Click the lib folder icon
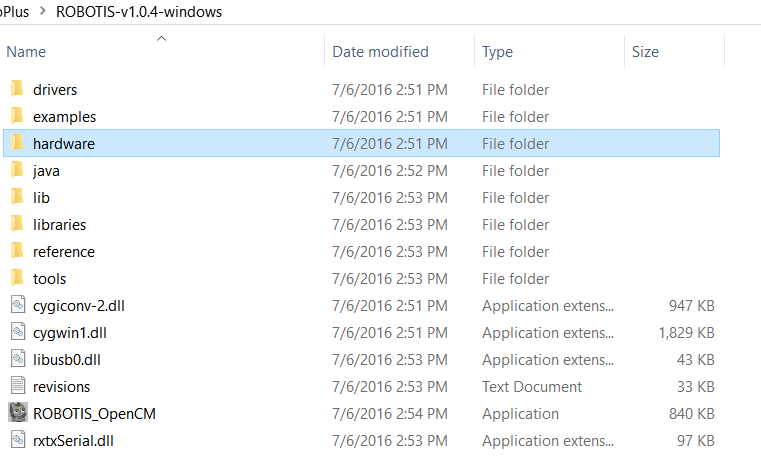Viewport: 761px width, 472px height. tap(17, 197)
